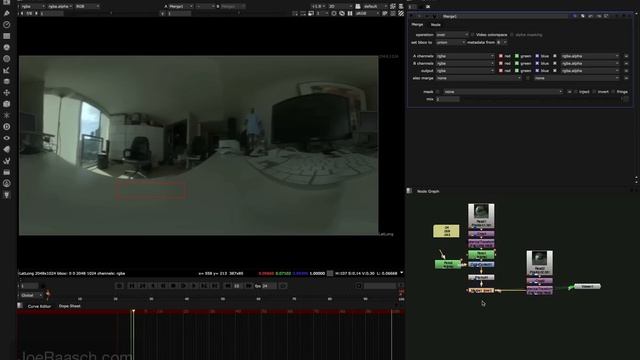Viewport: 640px width, 360px height.
Task: Open the Keyer nodes toolbar menu
Action: coord(7,70)
